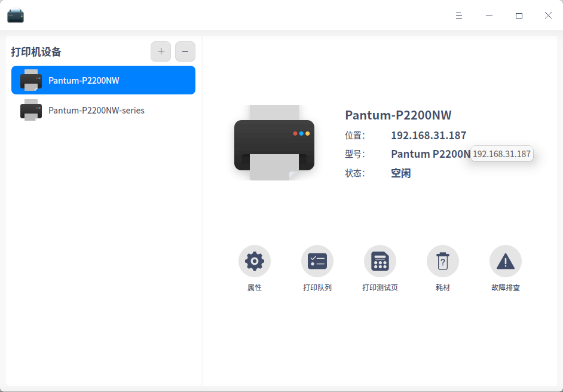Maximize the printer manager window
The image size is (563, 392).
coord(519,16)
